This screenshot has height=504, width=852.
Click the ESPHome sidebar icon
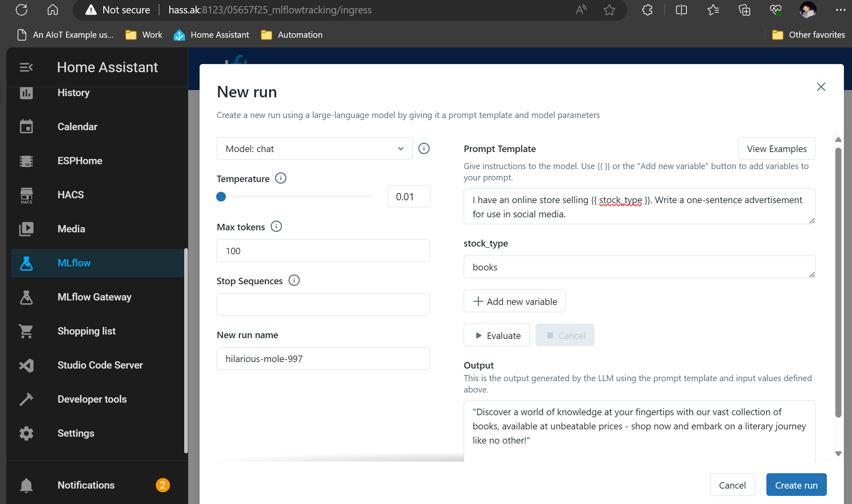(26, 161)
